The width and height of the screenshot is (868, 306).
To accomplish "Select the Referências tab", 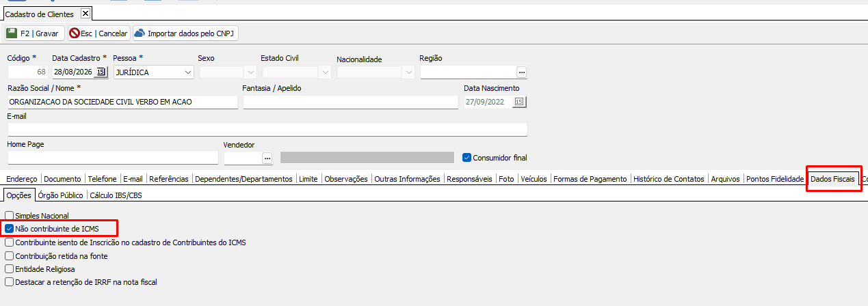I will point(168,179).
